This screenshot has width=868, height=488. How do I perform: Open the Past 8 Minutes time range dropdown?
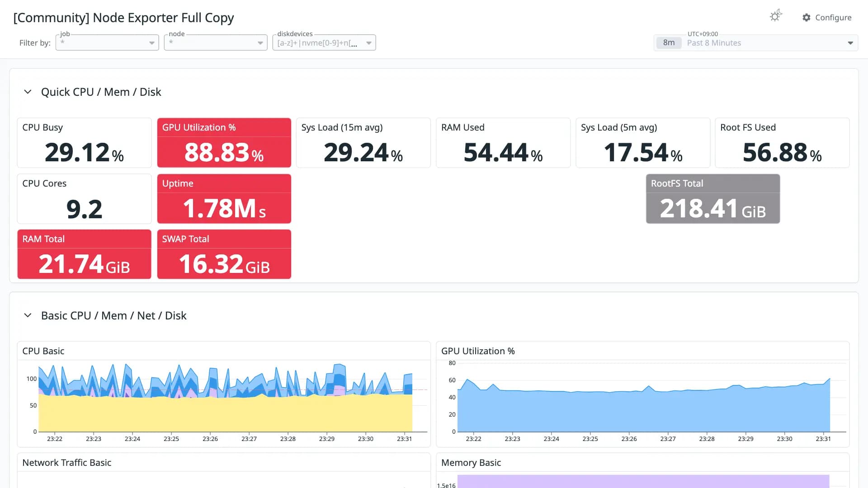pos(756,43)
